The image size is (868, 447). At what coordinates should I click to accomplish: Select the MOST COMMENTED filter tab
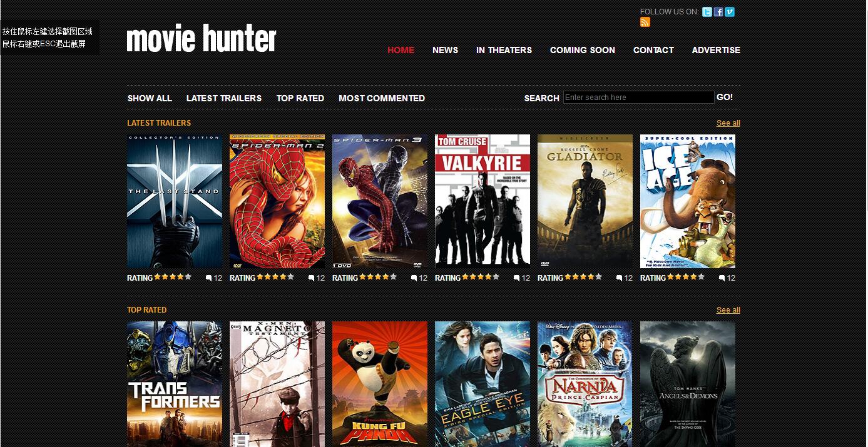click(382, 98)
